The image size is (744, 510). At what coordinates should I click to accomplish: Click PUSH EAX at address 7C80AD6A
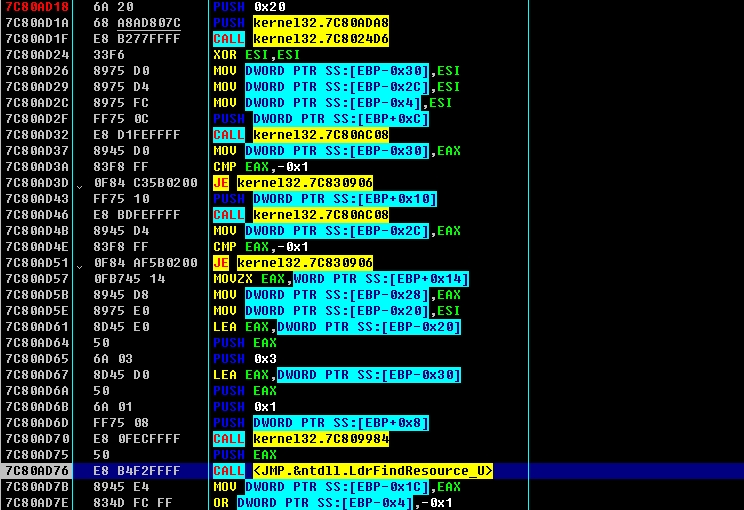click(x=245, y=391)
